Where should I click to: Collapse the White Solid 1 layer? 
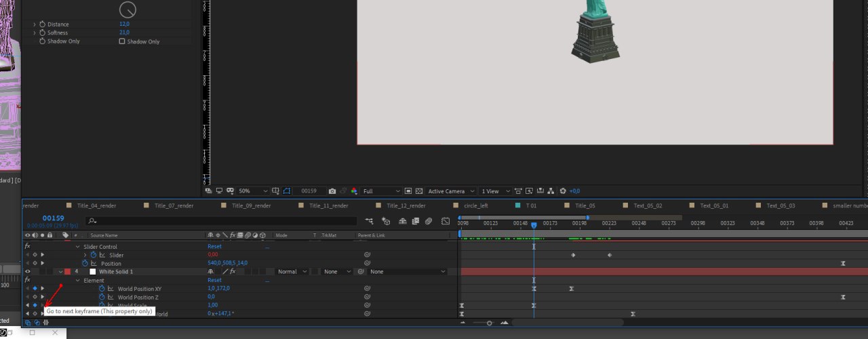pyautogui.click(x=60, y=272)
